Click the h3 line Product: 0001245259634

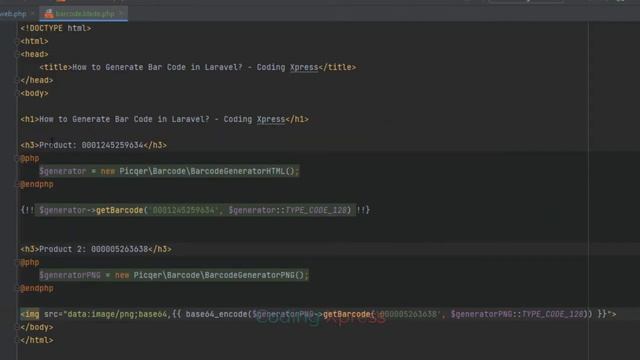coord(93,145)
